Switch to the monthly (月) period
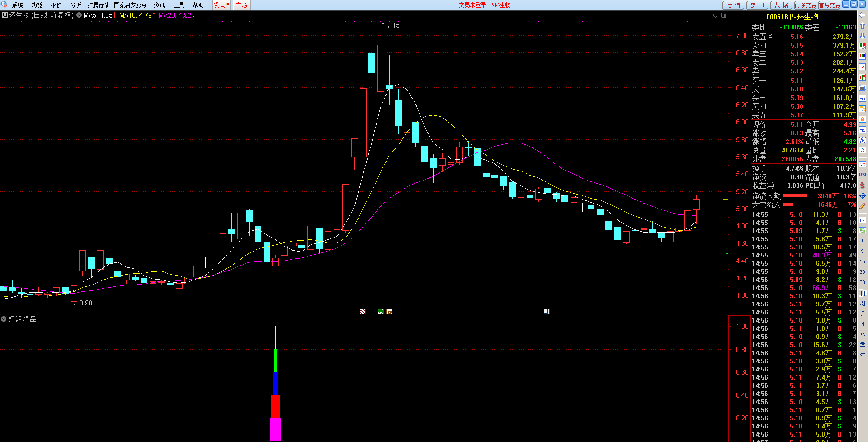The height and width of the screenshot is (442, 868). [862, 314]
